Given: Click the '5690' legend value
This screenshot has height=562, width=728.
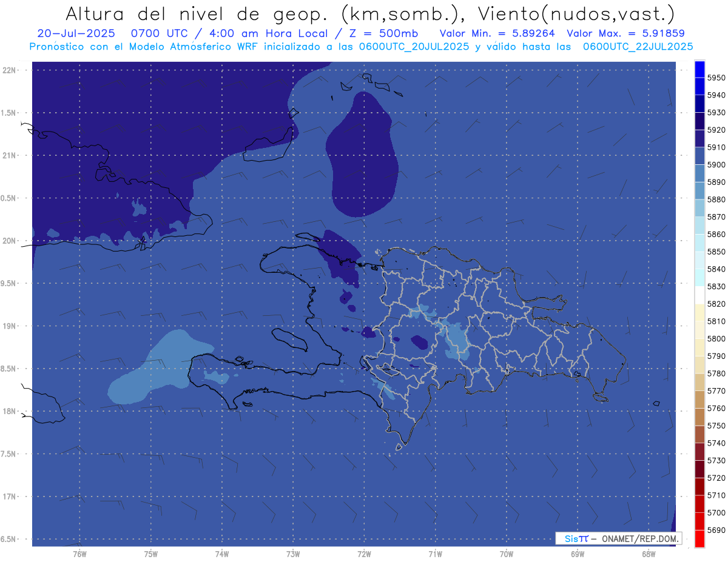Looking at the screenshot, I should (x=716, y=530).
